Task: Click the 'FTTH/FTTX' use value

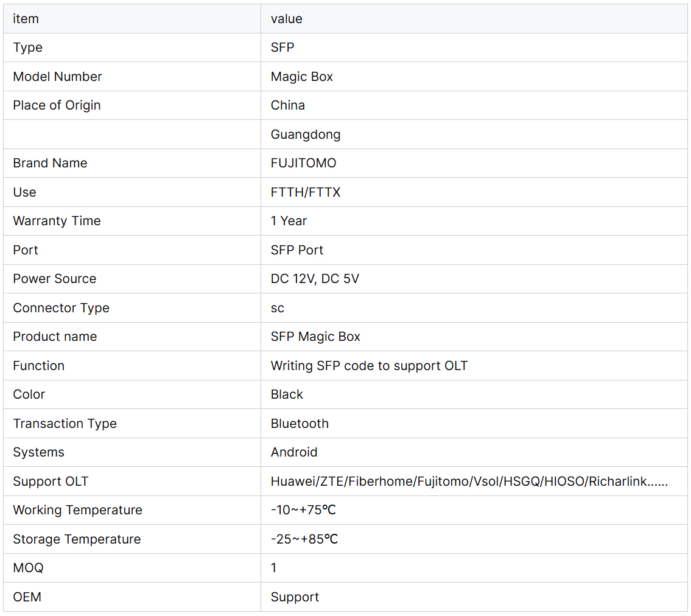Action: point(305,192)
